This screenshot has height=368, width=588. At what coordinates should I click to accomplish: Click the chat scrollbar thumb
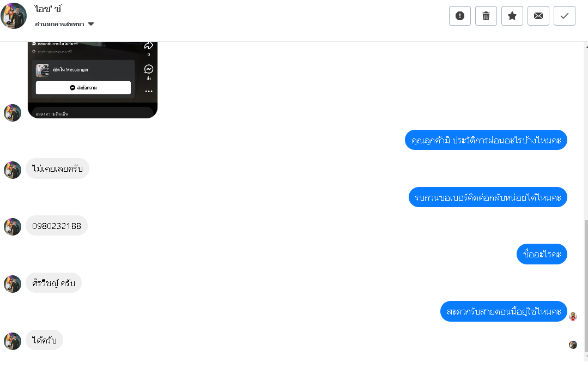[586, 286]
